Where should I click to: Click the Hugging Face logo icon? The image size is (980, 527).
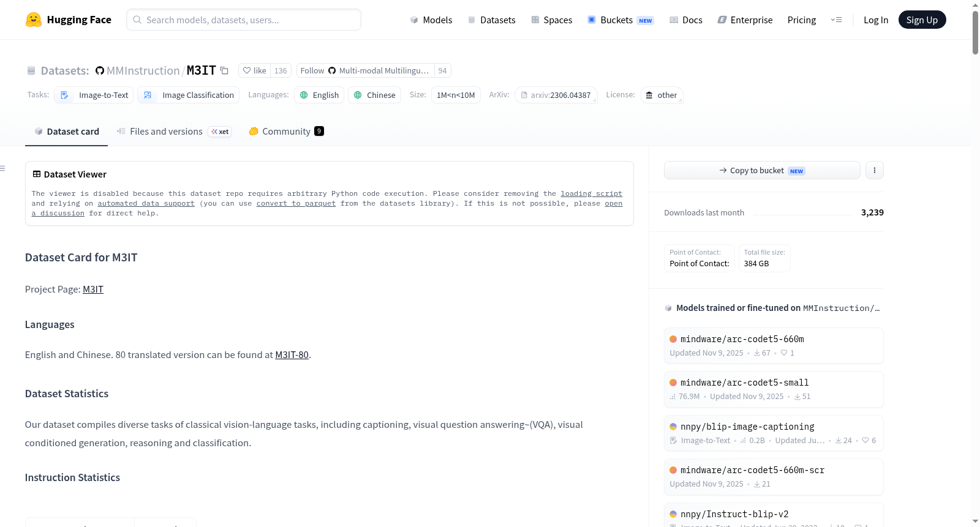tap(34, 20)
